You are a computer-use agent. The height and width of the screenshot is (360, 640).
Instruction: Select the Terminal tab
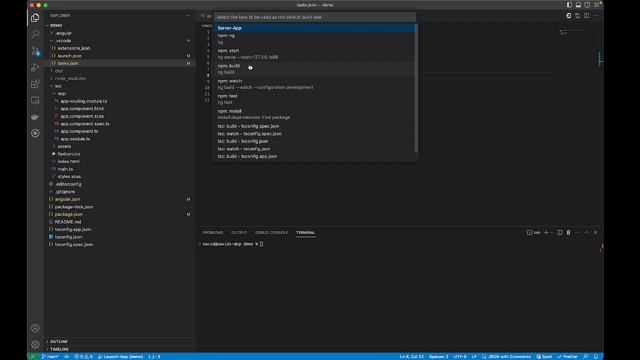click(x=305, y=233)
